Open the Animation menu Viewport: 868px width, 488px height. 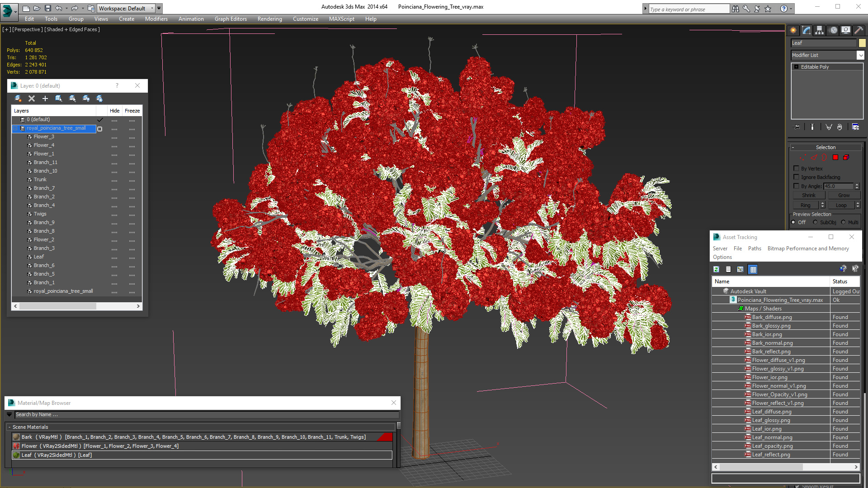(191, 19)
